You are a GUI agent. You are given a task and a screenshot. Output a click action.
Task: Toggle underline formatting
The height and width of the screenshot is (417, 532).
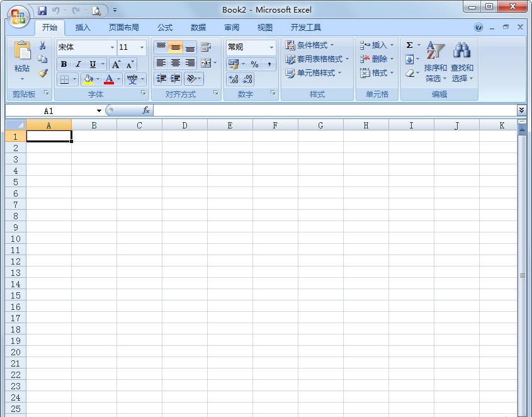pos(93,64)
